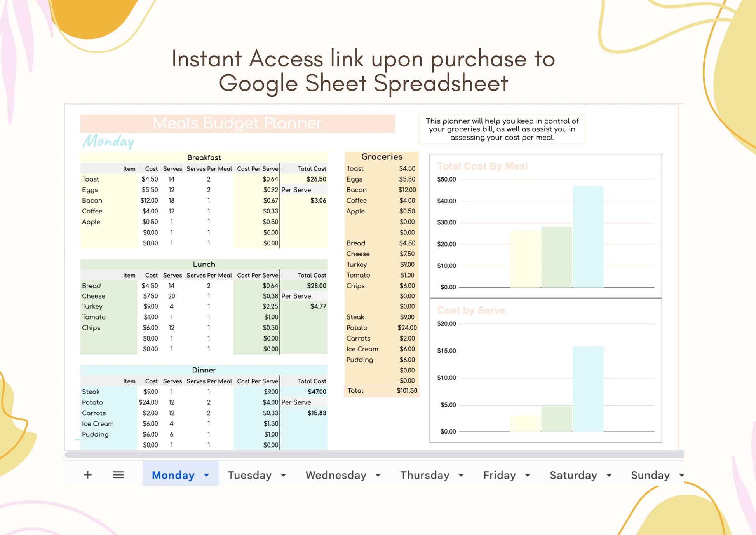Screen dimensions: 756x535
Task: Click the Cost by Serve chart
Action: coord(545,370)
